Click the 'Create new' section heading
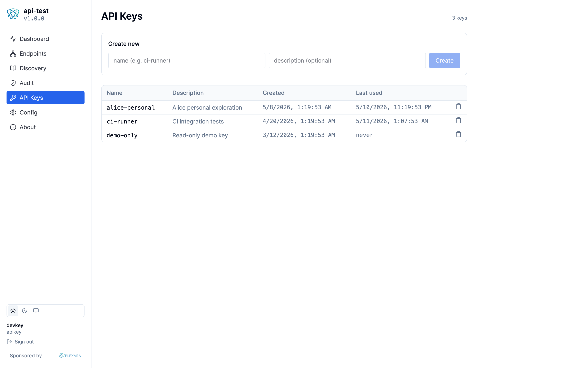Image resolution: width=588 pixels, height=368 pixels. pyautogui.click(x=124, y=44)
